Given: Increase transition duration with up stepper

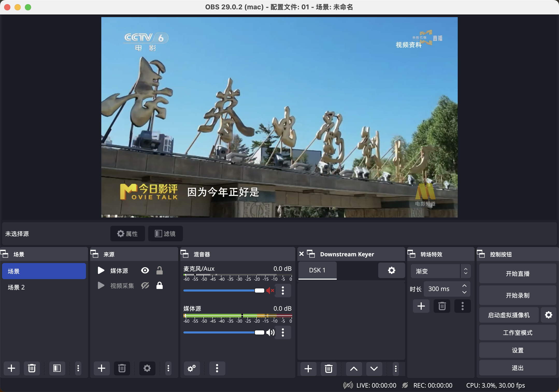Looking at the screenshot, I should click(464, 286).
